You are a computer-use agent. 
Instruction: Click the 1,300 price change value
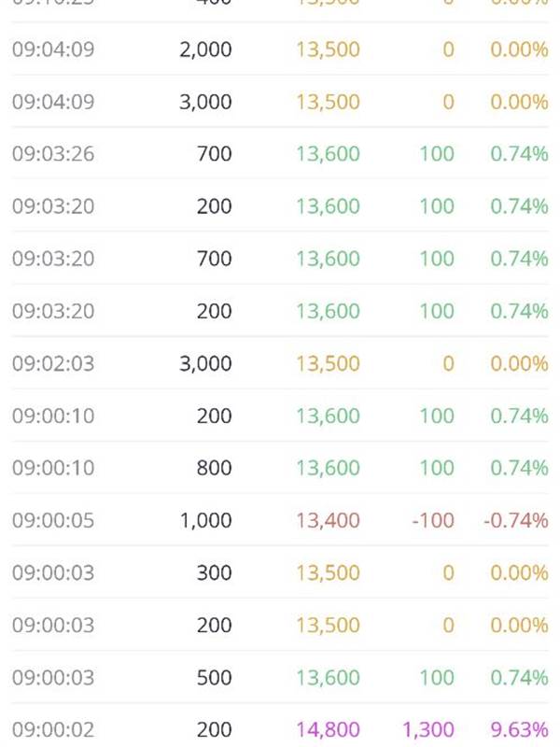428,729
